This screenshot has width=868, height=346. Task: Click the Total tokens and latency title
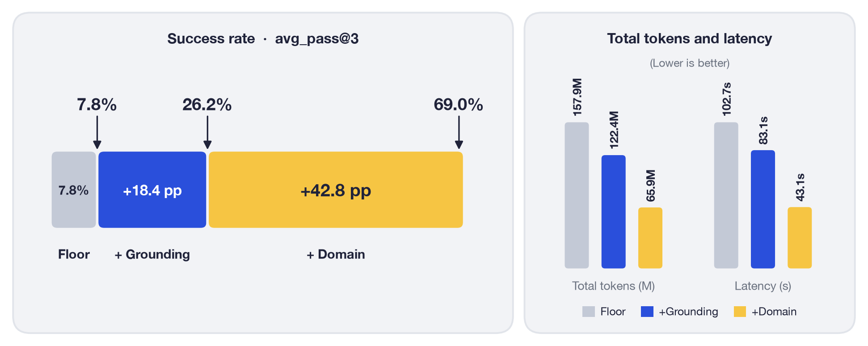click(x=689, y=39)
